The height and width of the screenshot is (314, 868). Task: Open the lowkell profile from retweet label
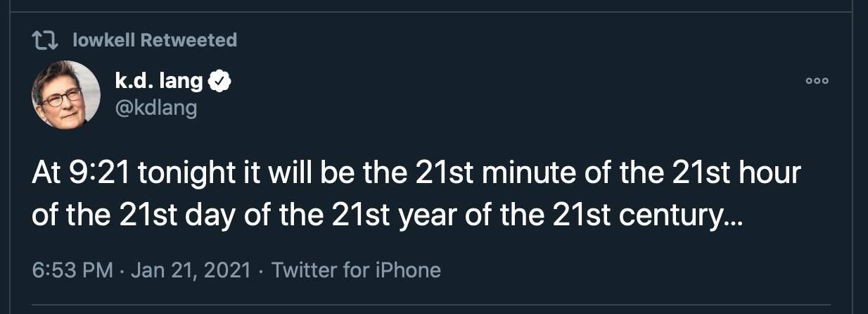tap(103, 40)
